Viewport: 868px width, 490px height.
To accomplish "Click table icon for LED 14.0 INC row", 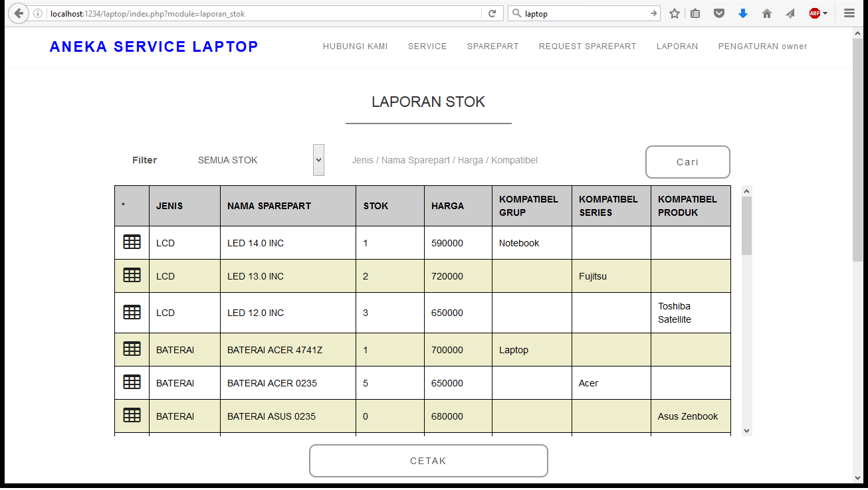I will coord(132,242).
